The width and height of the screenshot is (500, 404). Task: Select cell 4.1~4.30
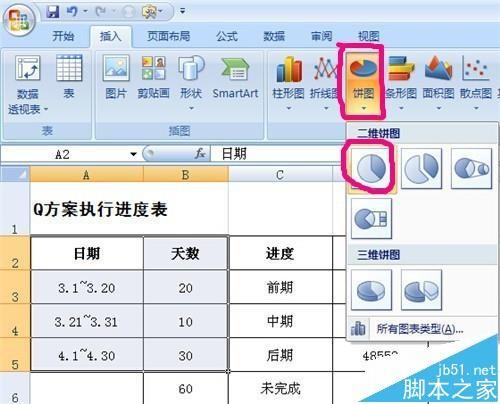[87, 355]
